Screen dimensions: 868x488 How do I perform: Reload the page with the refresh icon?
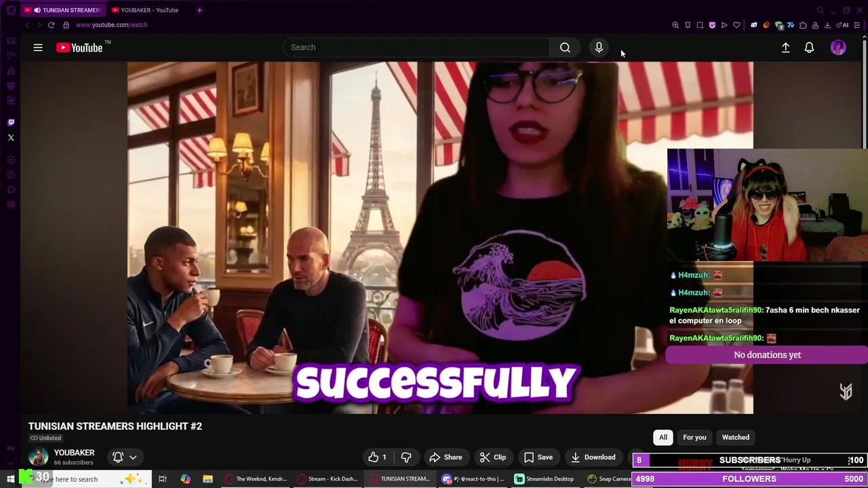coord(51,25)
